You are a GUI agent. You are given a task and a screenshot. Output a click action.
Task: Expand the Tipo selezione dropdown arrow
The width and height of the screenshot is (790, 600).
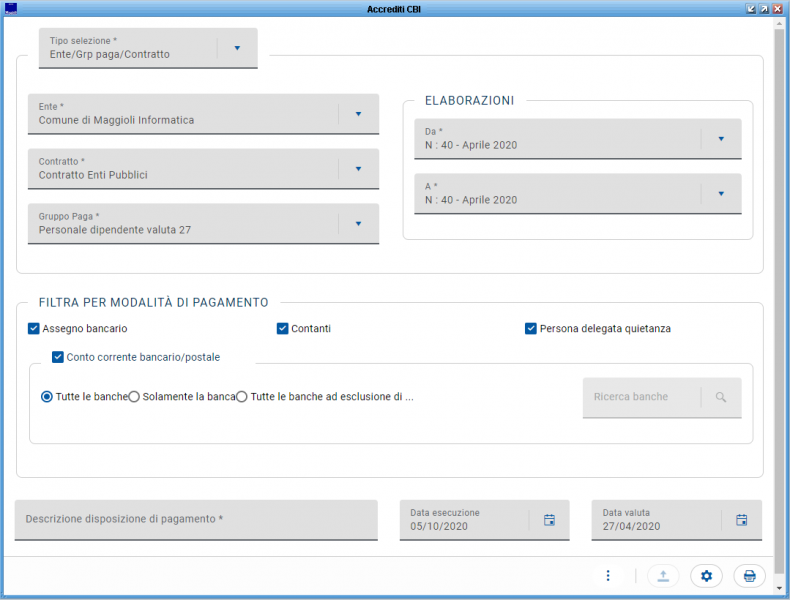[237, 48]
